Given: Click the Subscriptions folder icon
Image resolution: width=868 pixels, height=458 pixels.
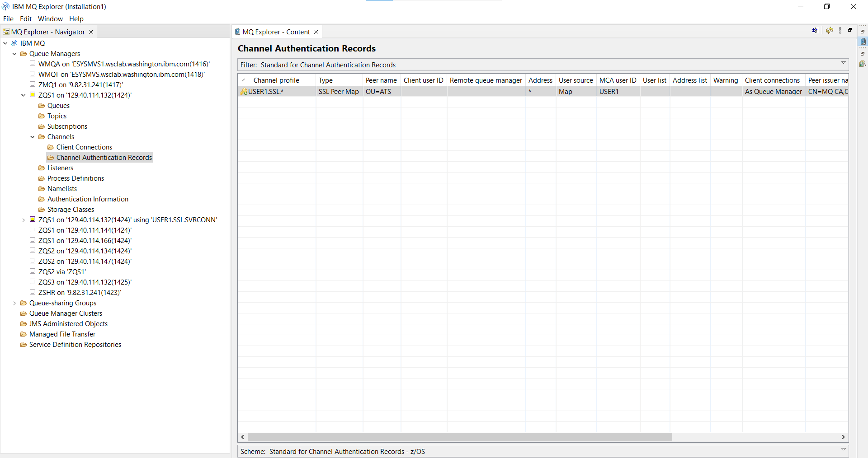Looking at the screenshot, I should point(42,126).
